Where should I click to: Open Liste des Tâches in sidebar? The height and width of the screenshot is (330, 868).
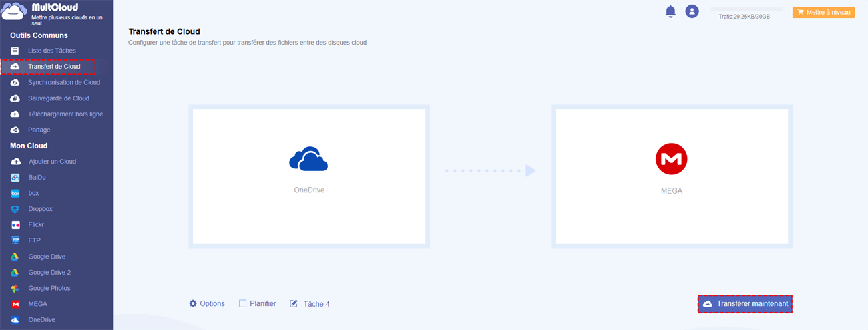click(x=52, y=51)
